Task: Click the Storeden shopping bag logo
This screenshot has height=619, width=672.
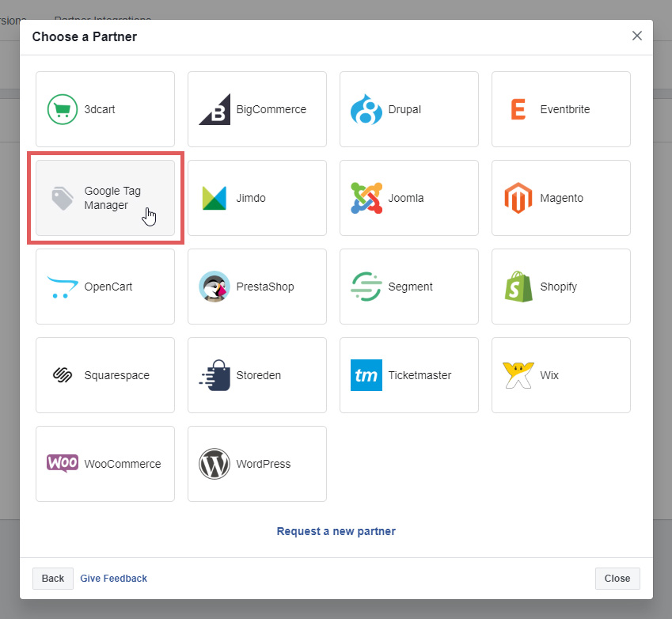Action: point(215,375)
